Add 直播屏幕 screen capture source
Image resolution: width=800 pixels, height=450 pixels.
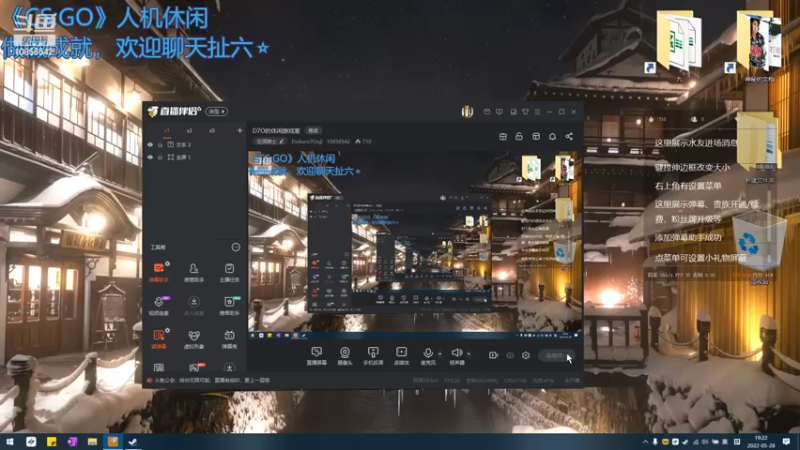click(x=316, y=356)
